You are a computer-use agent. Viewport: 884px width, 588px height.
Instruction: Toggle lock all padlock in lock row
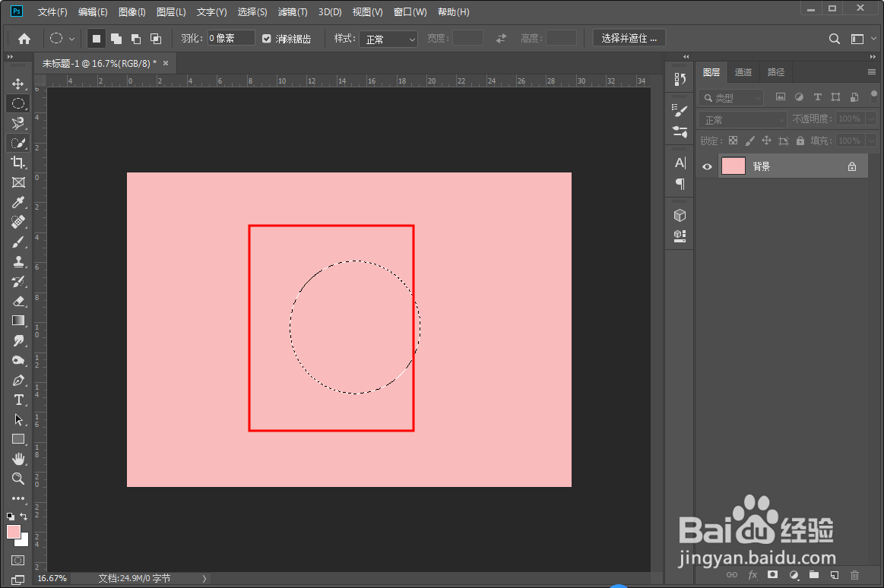800,141
